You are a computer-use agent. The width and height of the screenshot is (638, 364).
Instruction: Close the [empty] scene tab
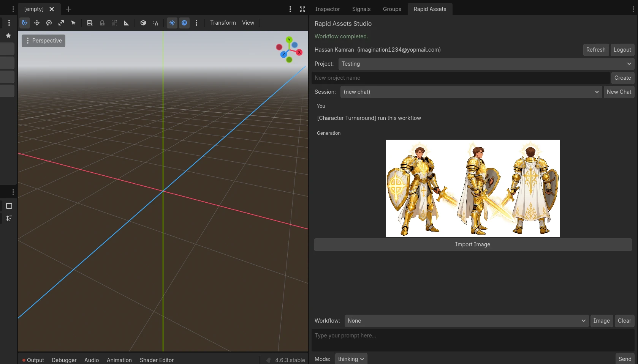point(52,9)
